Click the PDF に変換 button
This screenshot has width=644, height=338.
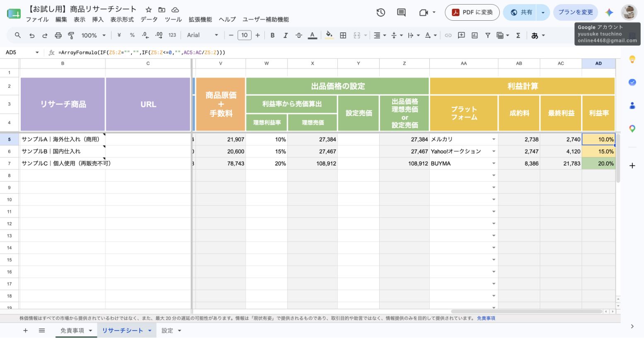pyautogui.click(x=472, y=12)
